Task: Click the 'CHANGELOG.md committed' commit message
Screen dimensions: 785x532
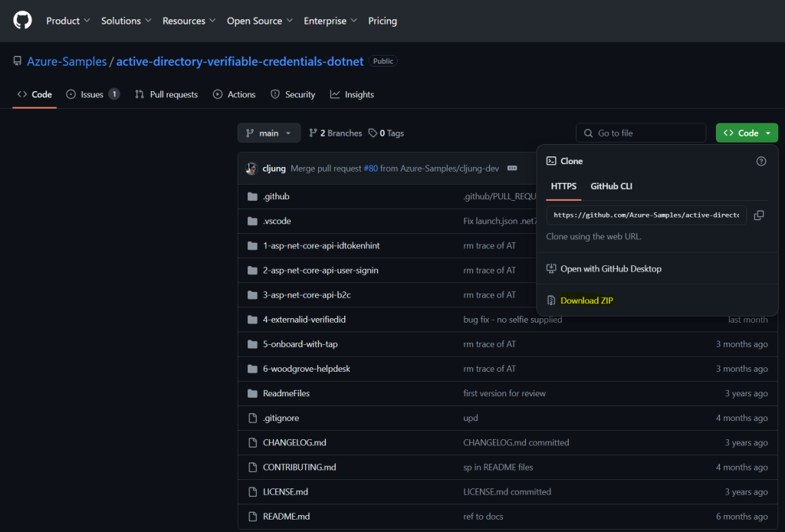Action: 516,442
